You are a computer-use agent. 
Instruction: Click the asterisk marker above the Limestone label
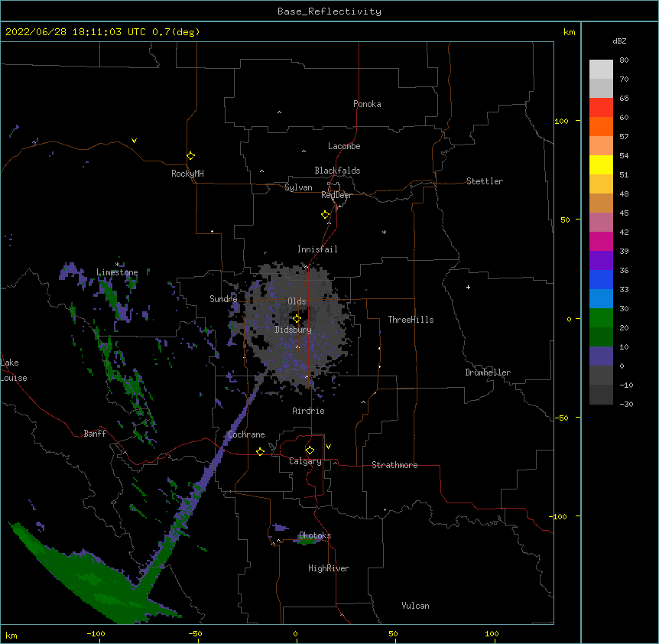pos(118,265)
